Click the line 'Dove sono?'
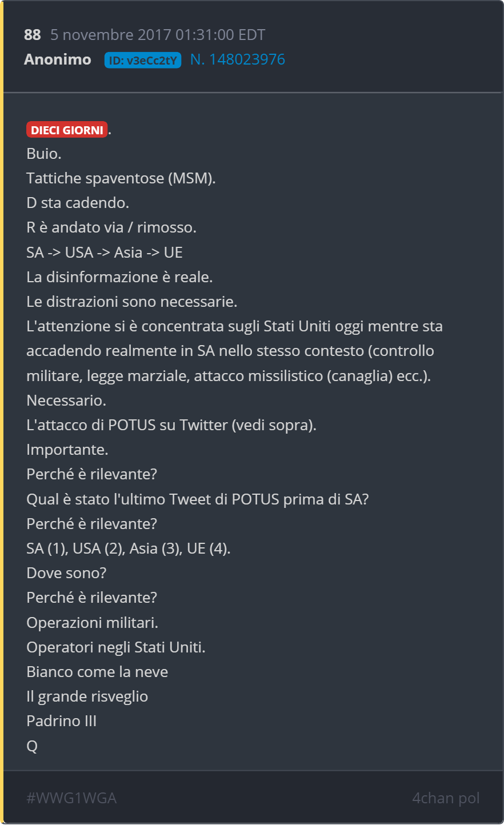This screenshot has width=504, height=825. pyautogui.click(x=66, y=573)
